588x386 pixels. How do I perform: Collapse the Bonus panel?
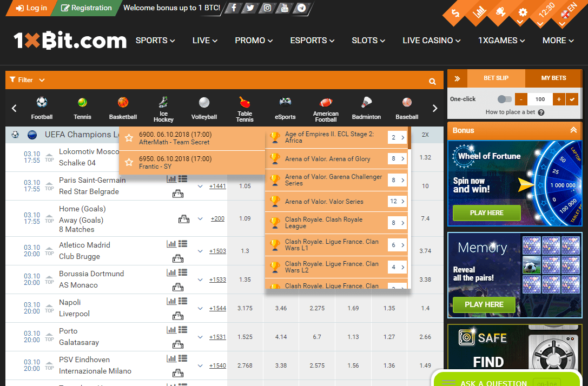pos(573,130)
